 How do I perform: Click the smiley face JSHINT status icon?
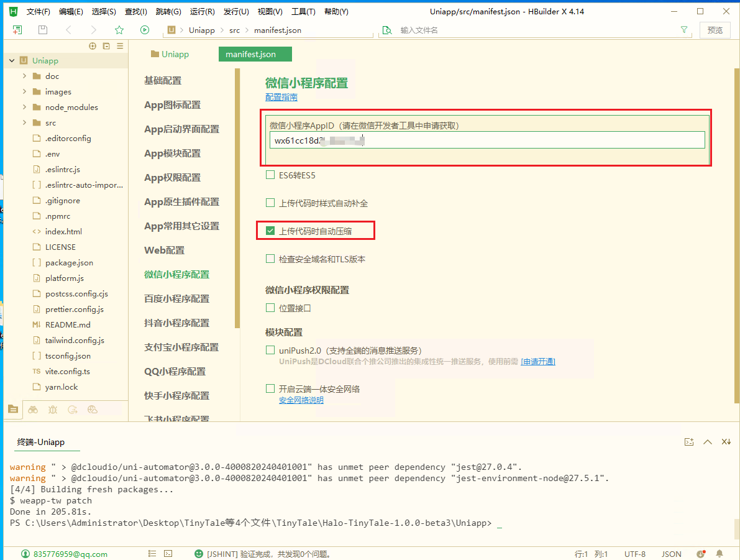click(199, 554)
